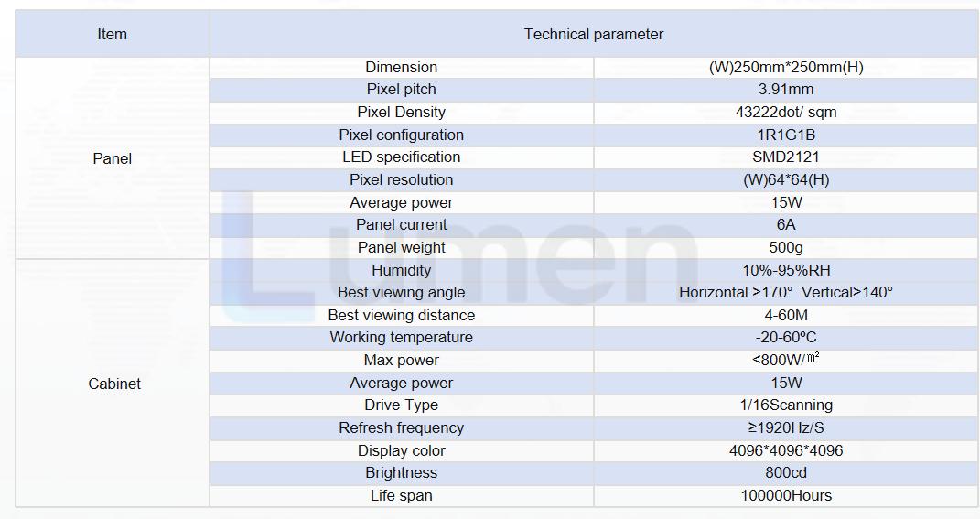Image resolution: width=980 pixels, height=519 pixels.
Task: Select the 4-60M viewing distance value
Action: click(x=786, y=315)
